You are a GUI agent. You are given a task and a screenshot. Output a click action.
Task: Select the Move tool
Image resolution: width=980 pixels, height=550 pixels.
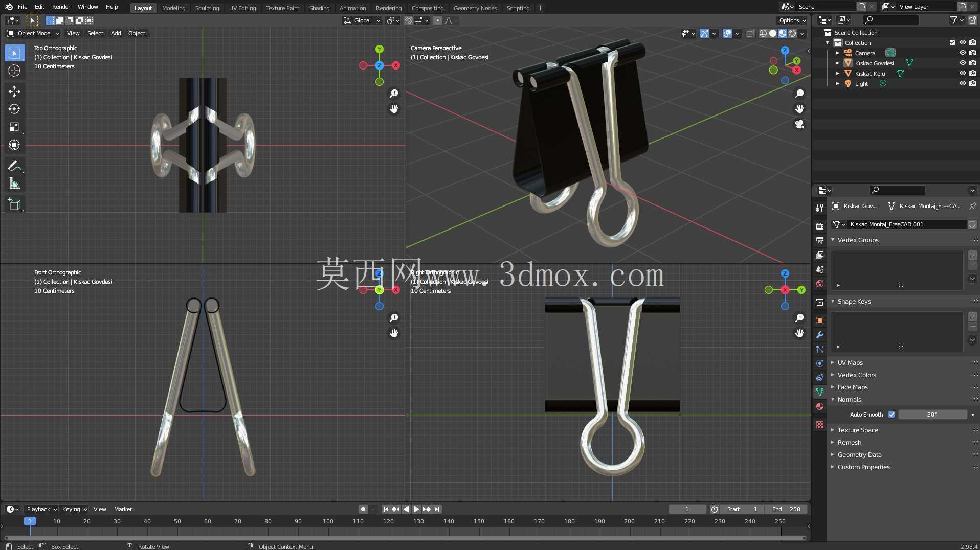(14, 91)
